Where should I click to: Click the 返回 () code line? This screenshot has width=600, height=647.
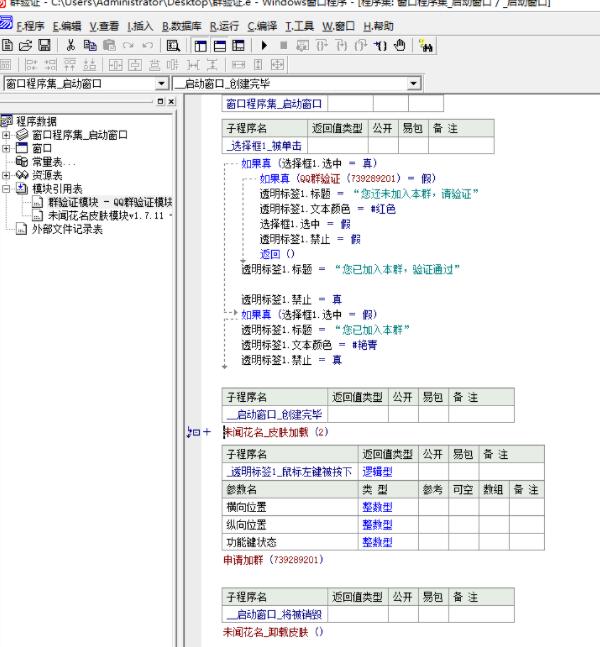pos(277,254)
